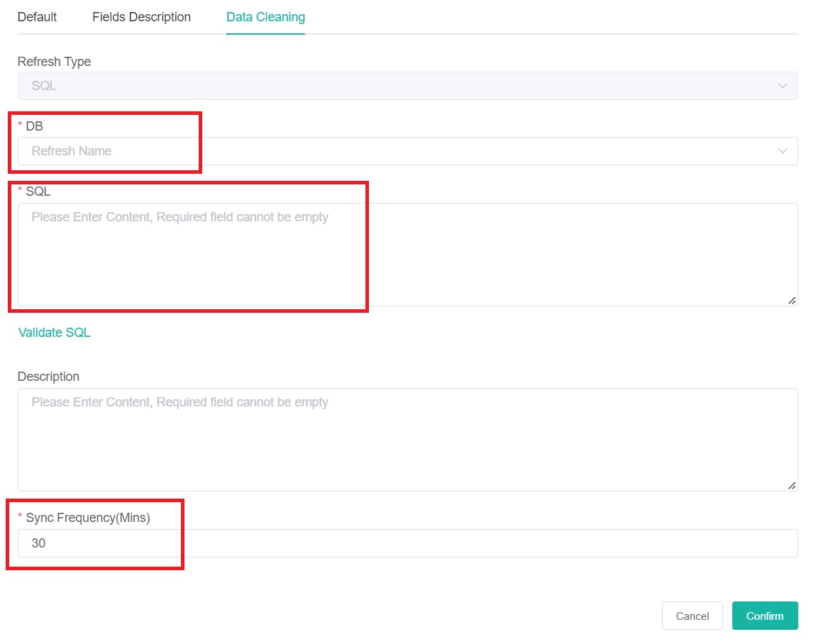816x644 pixels.
Task: Click the Validate SQL link
Action: point(54,332)
